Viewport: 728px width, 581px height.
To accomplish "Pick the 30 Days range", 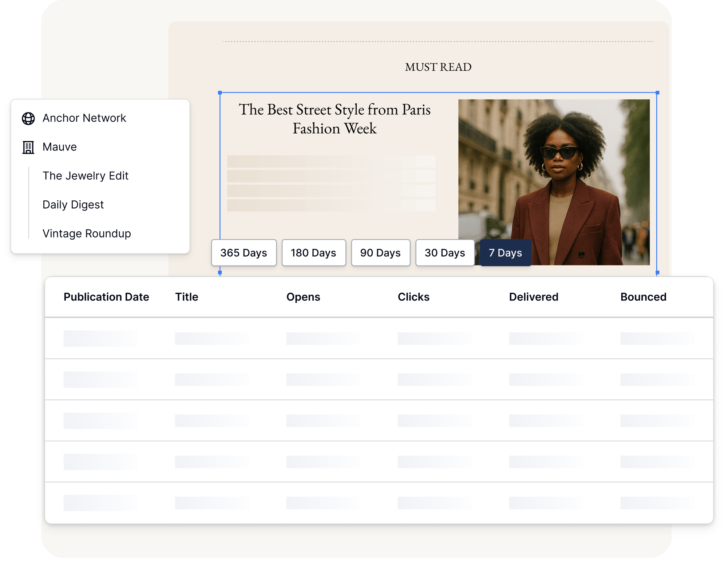I will [445, 253].
